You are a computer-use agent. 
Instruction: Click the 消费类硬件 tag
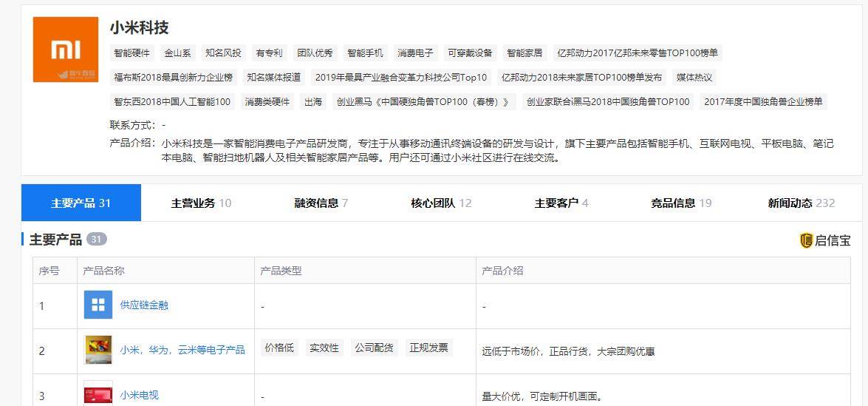tap(267, 102)
